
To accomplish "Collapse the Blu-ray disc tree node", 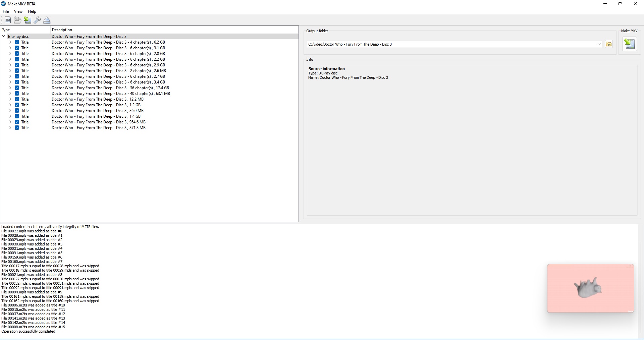I will tap(4, 37).
